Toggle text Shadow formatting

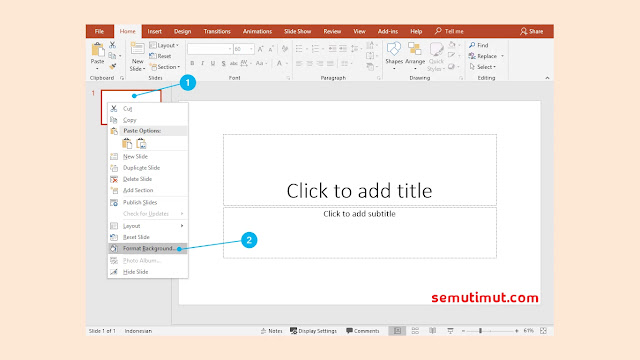tap(223, 63)
